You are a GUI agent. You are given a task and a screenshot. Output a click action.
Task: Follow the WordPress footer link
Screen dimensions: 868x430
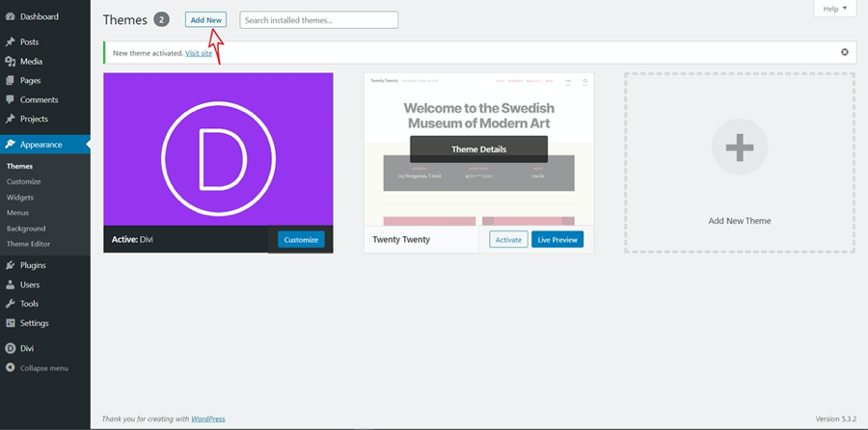coord(208,419)
